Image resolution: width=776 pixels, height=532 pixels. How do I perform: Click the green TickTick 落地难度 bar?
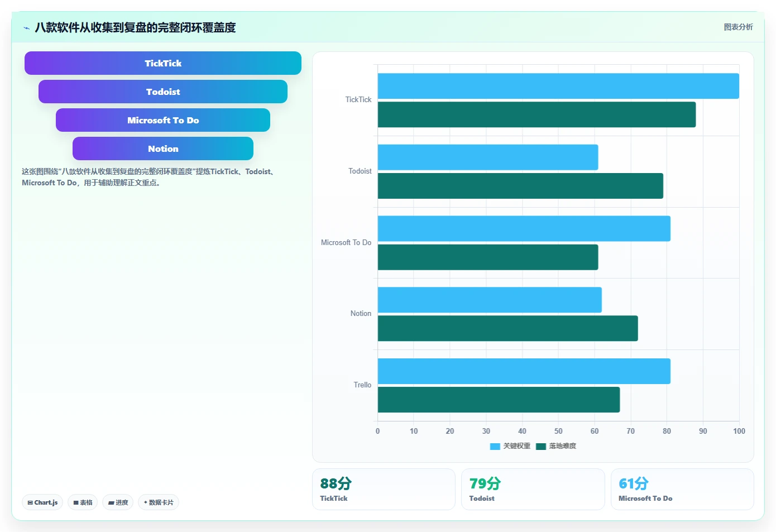537,114
